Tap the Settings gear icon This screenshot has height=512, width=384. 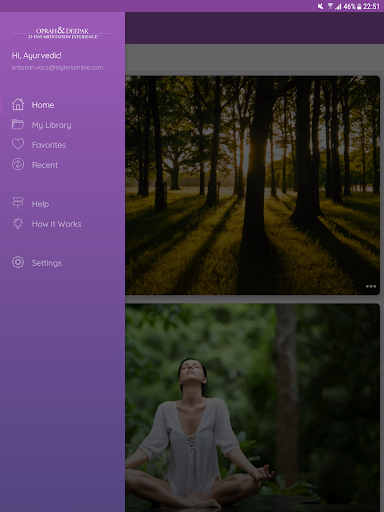pyautogui.click(x=18, y=262)
